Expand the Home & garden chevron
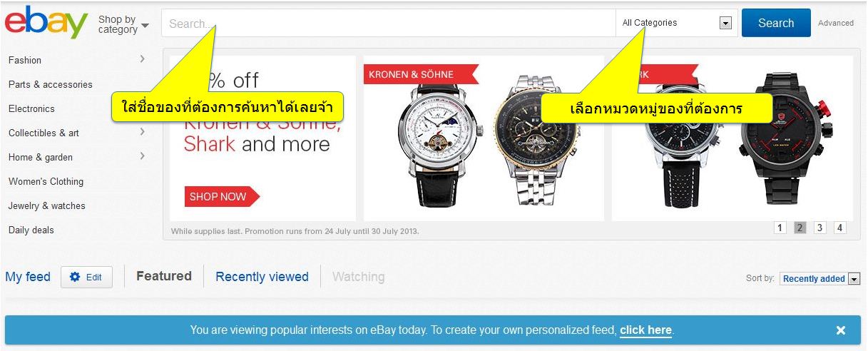This screenshot has height=351, width=868. click(143, 156)
